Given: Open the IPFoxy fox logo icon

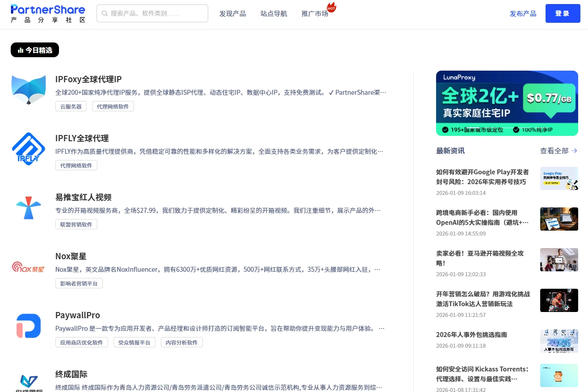Looking at the screenshot, I should pyautogui.click(x=29, y=90).
